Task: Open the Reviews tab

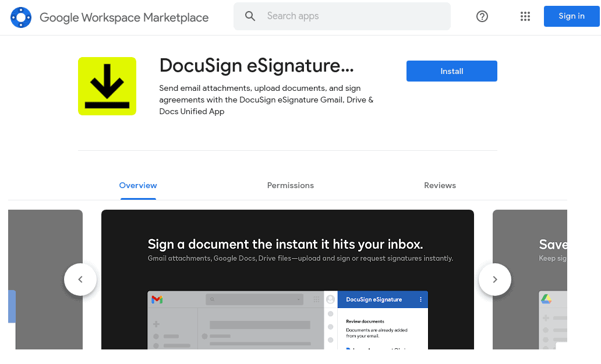Action: 440,185
